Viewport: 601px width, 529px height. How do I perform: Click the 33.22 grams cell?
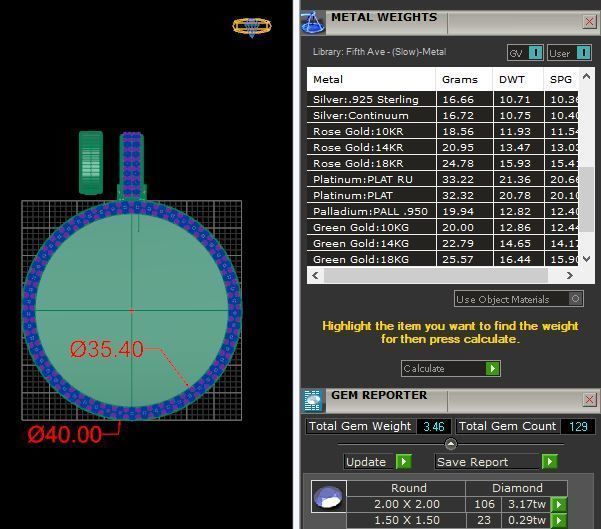click(x=465, y=179)
